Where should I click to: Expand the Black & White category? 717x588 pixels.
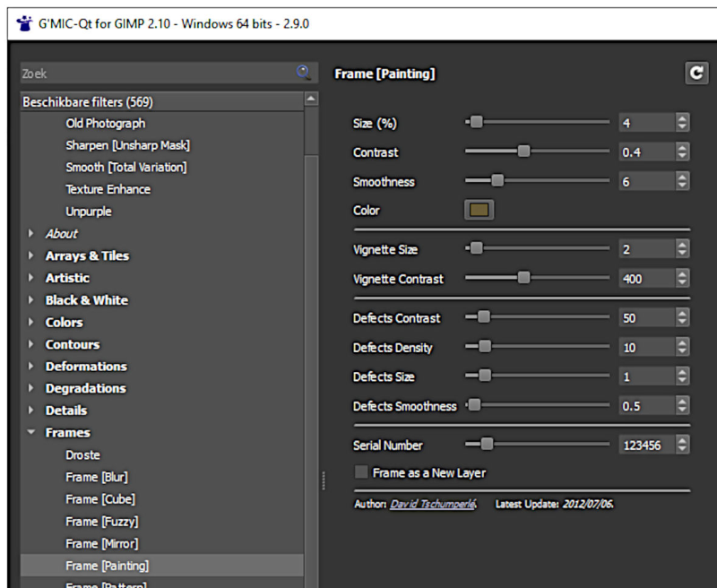30,299
